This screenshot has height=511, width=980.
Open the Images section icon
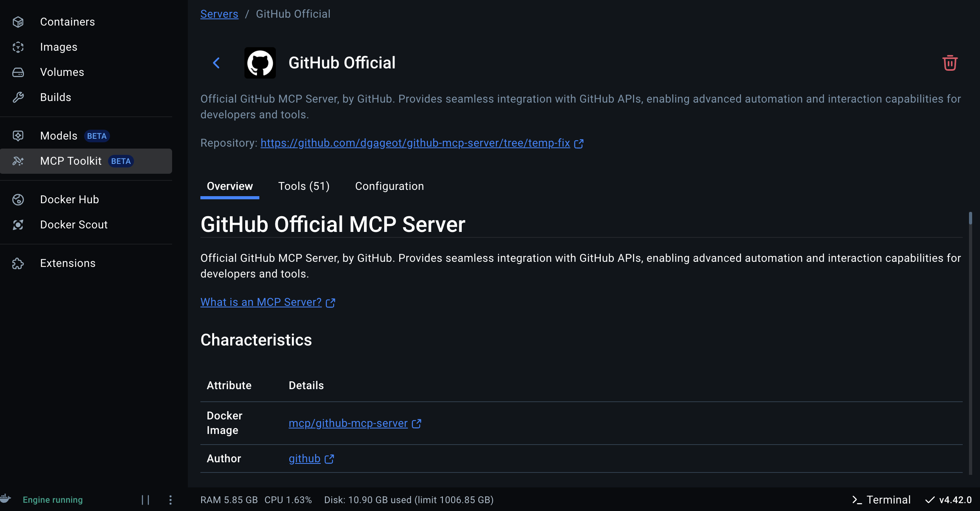pyautogui.click(x=18, y=47)
